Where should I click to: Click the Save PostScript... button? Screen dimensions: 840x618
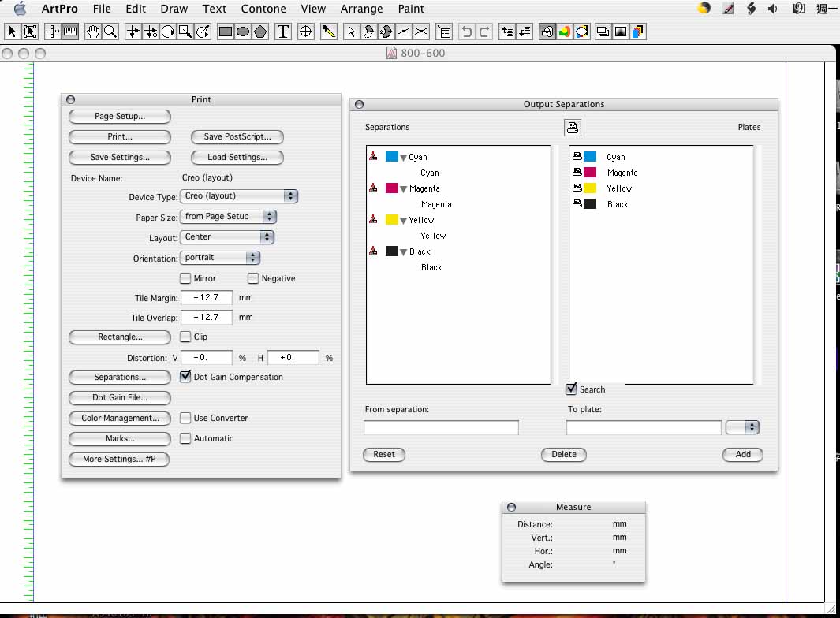237,136
